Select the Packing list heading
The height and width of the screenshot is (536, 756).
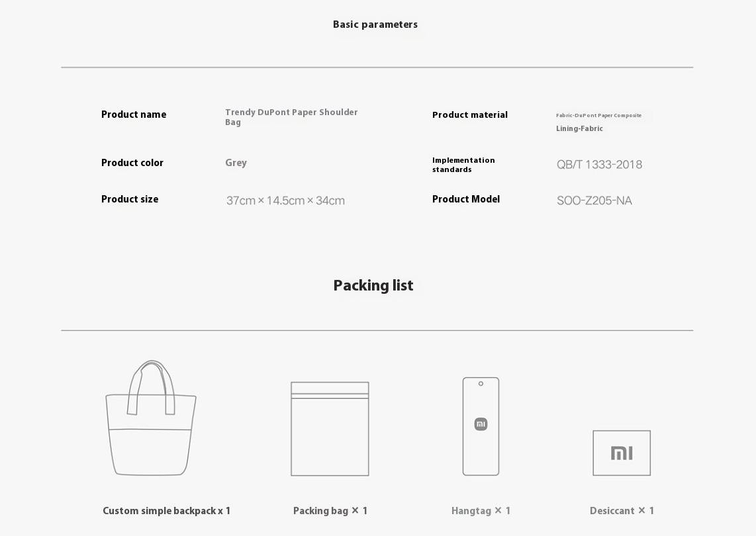373,285
